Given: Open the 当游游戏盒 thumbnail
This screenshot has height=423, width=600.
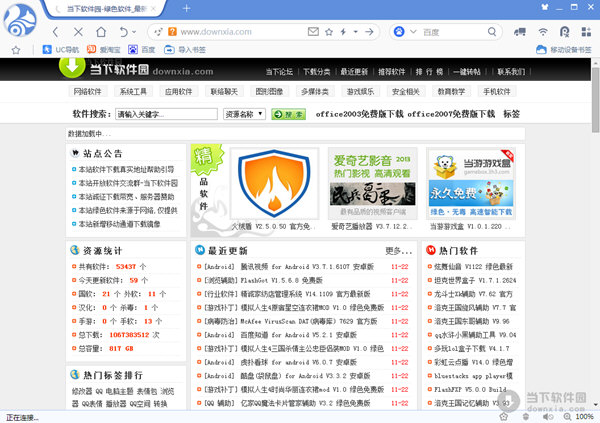Looking at the screenshot, I should point(471,183).
